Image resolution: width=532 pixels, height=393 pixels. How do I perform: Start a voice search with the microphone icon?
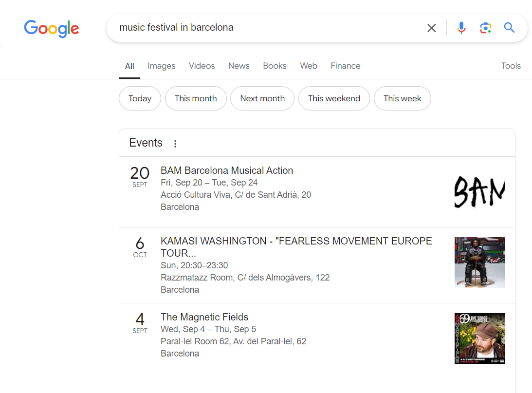pyautogui.click(x=461, y=28)
